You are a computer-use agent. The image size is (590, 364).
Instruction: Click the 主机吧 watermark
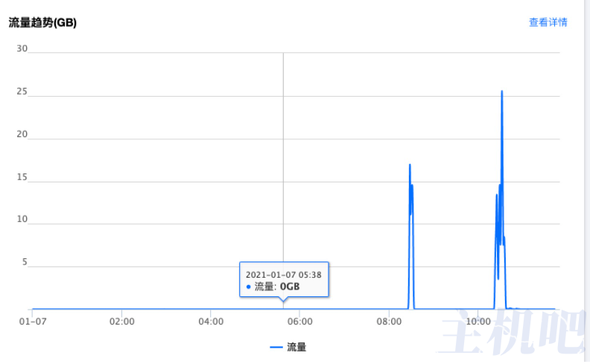(513, 331)
